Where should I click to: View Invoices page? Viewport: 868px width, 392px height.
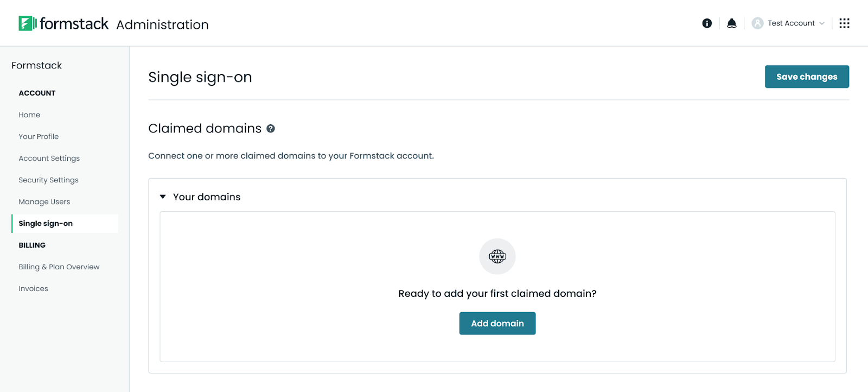[33, 289]
